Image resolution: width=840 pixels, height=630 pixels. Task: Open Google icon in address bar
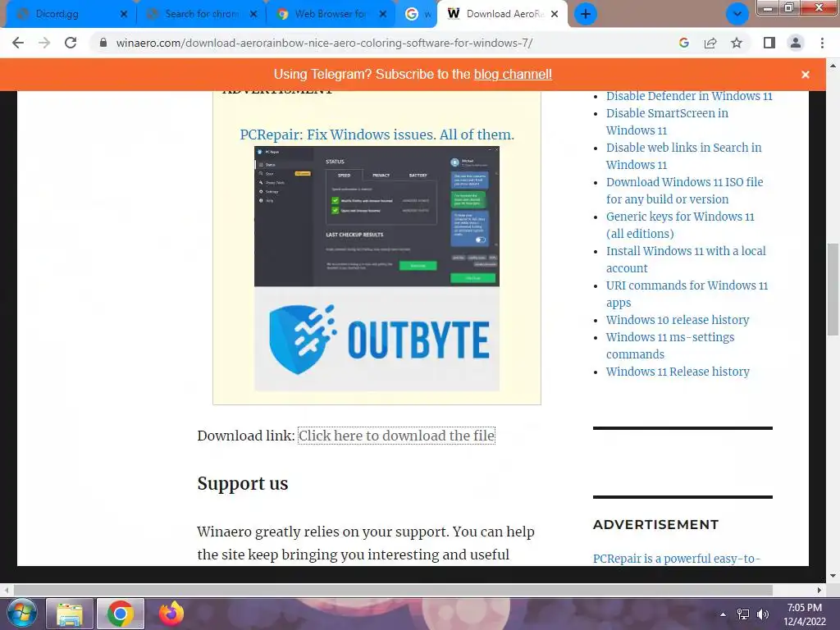(683, 43)
